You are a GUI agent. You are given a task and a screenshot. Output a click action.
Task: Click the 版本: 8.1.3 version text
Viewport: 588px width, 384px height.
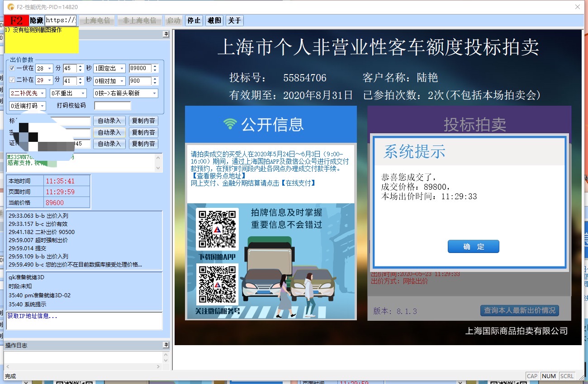tap(395, 311)
